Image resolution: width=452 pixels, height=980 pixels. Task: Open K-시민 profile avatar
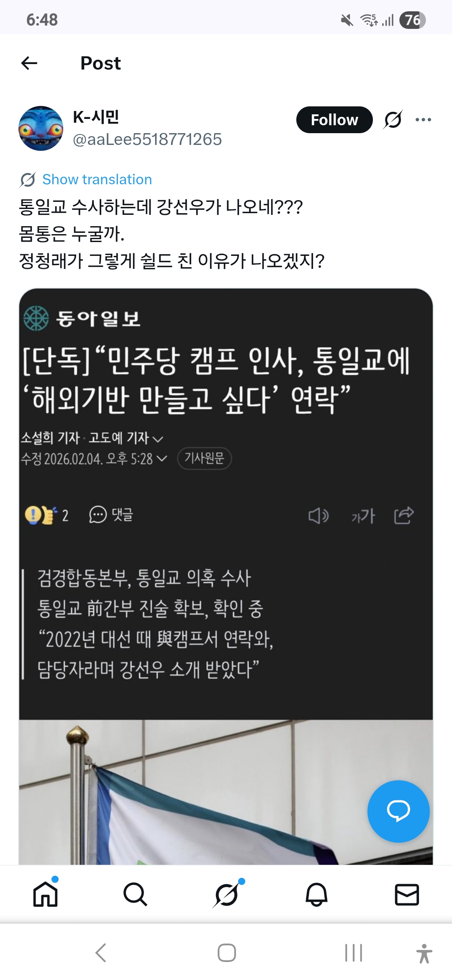pyautogui.click(x=41, y=128)
